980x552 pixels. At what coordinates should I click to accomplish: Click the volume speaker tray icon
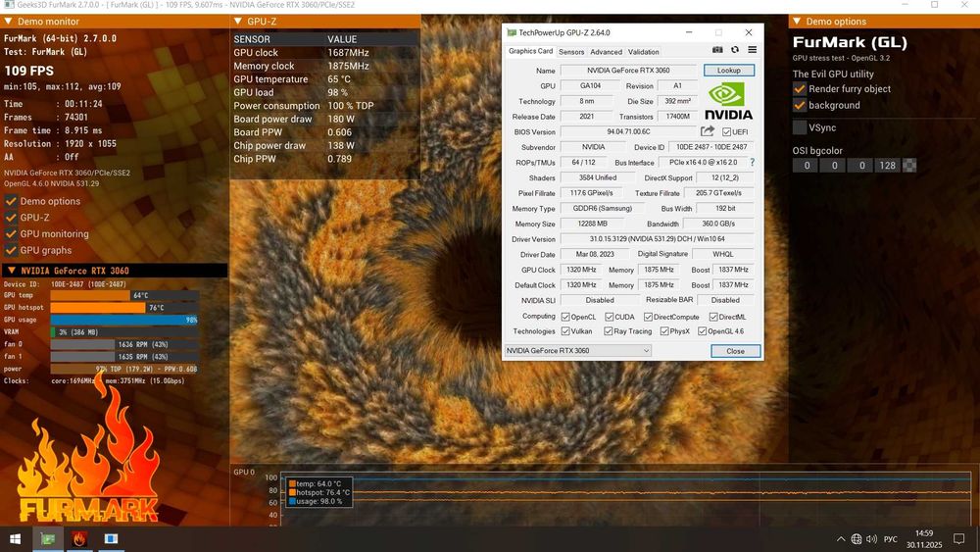point(872,539)
